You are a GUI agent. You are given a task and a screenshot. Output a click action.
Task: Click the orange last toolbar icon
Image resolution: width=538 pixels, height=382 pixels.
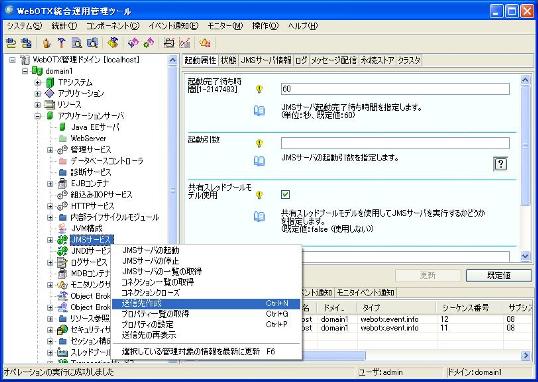click(205, 43)
